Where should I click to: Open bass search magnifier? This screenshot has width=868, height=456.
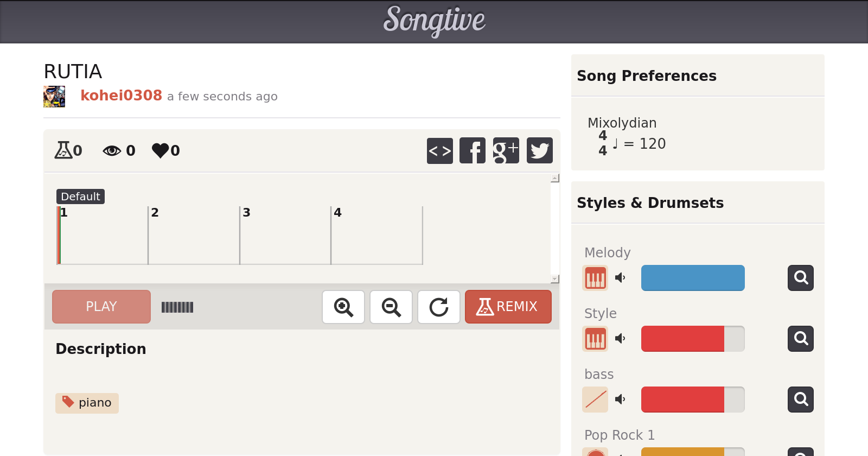(800, 400)
